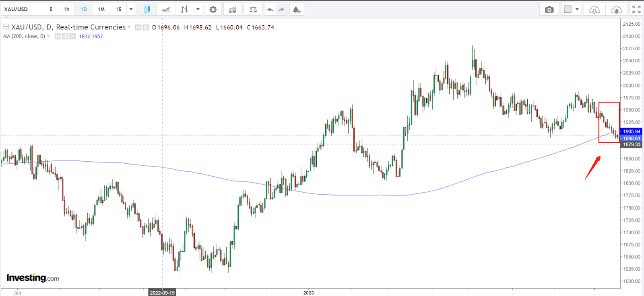Click the blue 1905.94 price label

[632, 132]
